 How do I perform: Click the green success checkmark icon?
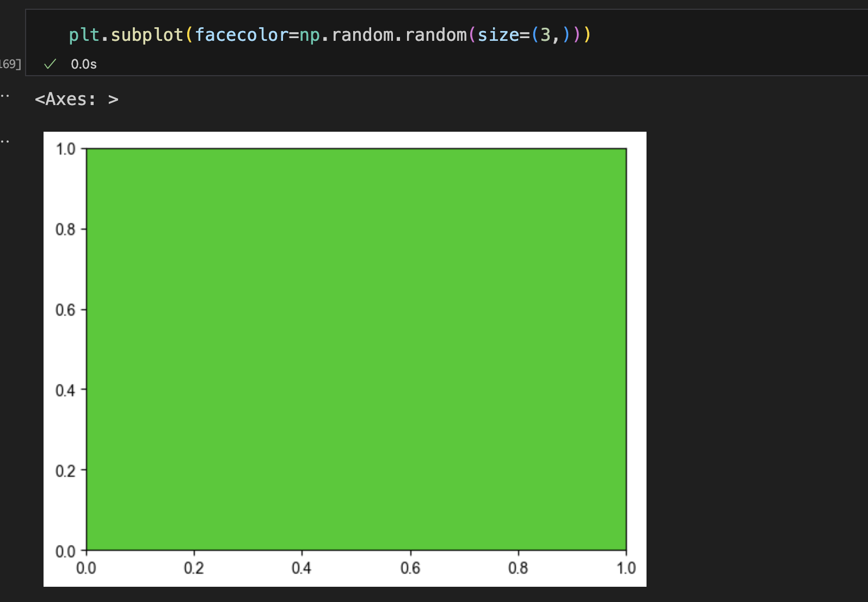coord(50,64)
